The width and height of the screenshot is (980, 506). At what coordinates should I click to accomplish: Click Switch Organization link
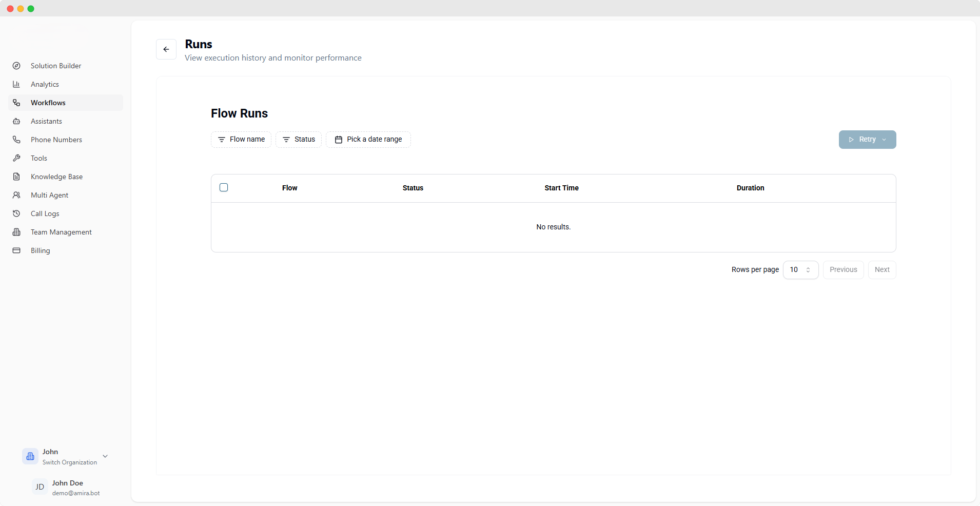69,462
